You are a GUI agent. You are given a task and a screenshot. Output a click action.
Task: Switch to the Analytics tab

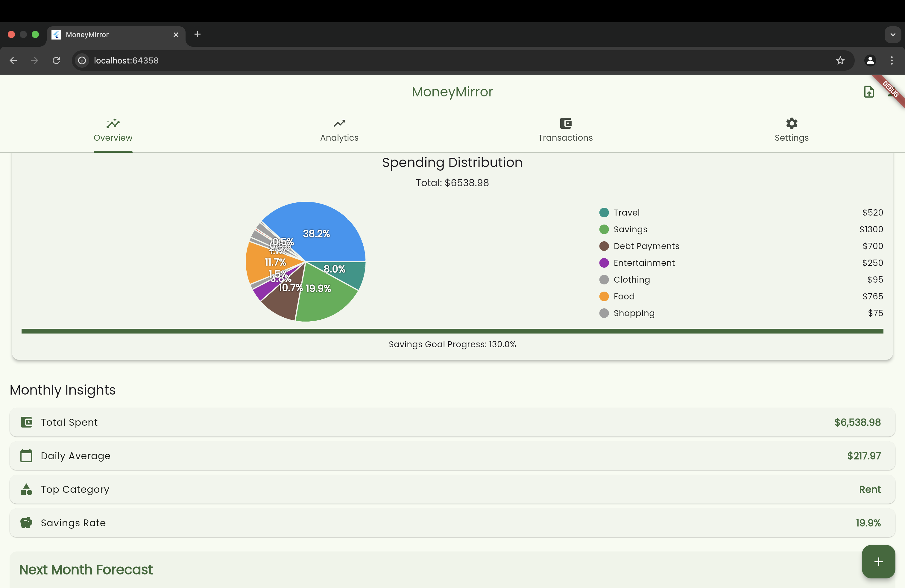339,130
